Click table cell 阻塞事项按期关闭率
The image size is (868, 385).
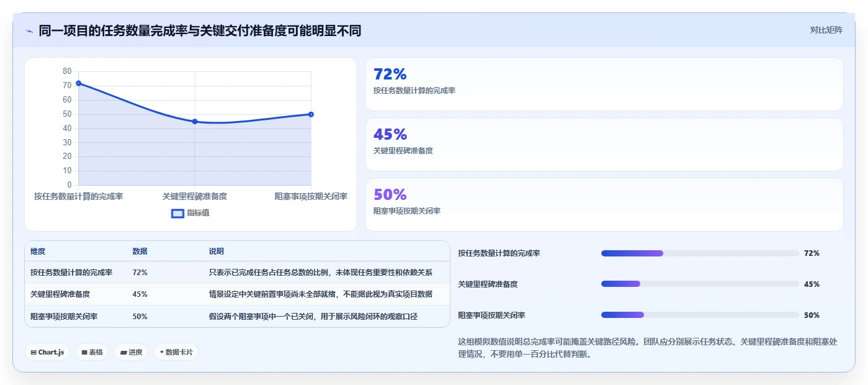(x=64, y=316)
